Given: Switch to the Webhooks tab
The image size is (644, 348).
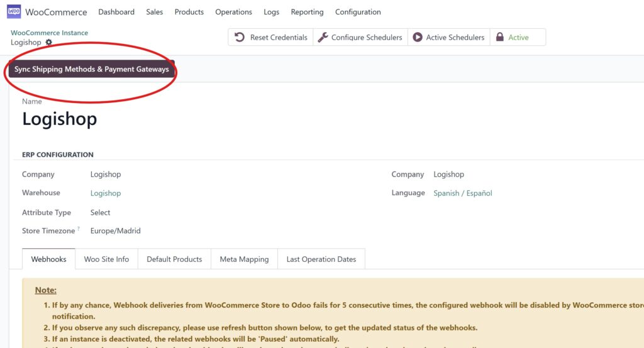Looking at the screenshot, I should pyautogui.click(x=48, y=259).
